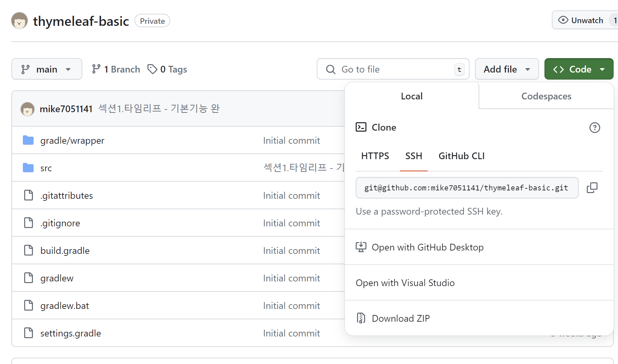The width and height of the screenshot is (618, 364).
Task: Click the angle brackets icon in Code button
Action: click(x=559, y=69)
